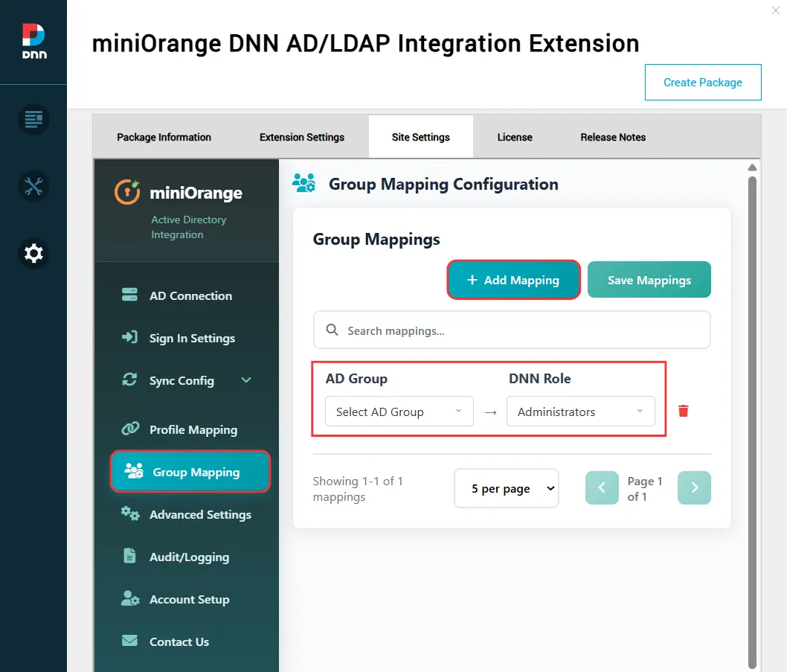The width and height of the screenshot is (787, 672).
Task: Open Contact Us in the sidebar
Action: tap(190, 641)
